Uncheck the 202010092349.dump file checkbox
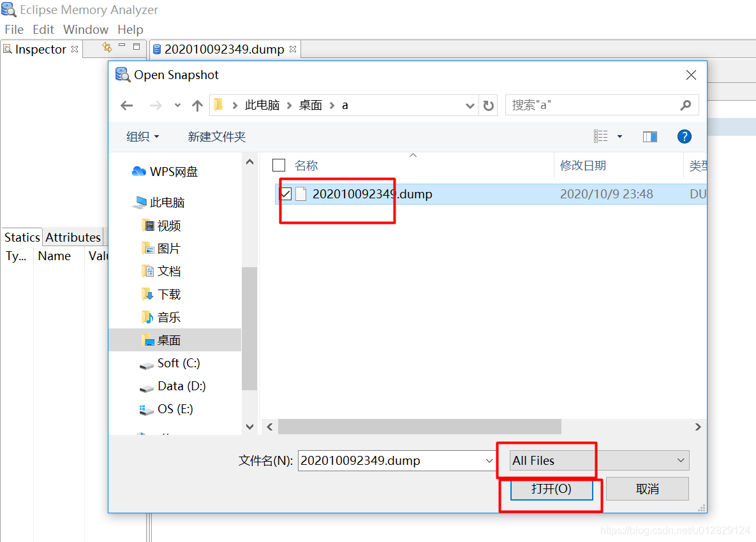The width and height of the screenshot is (756, 542). 285,194
